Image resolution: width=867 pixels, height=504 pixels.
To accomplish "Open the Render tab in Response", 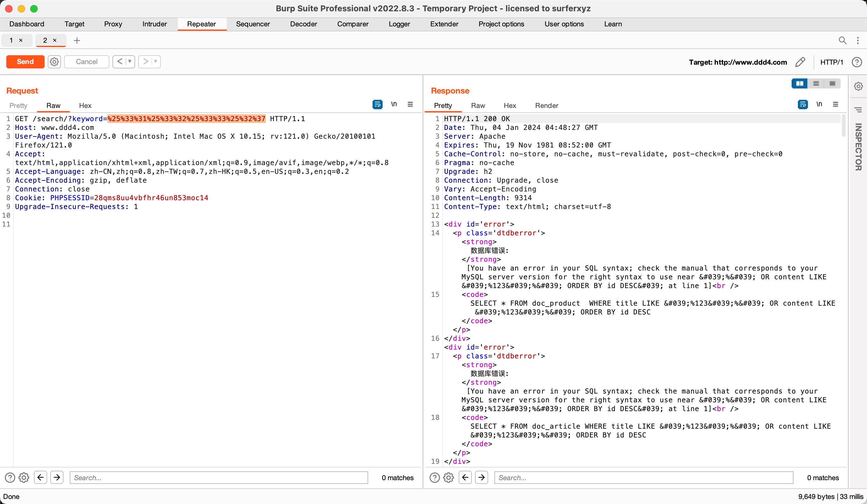I will coord(546,105).
